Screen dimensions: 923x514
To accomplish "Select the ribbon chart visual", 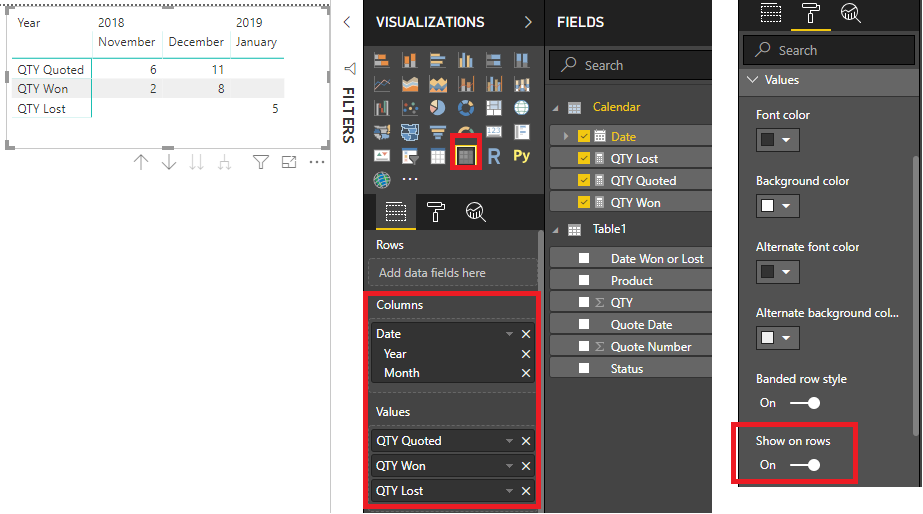I will [522, 84].
